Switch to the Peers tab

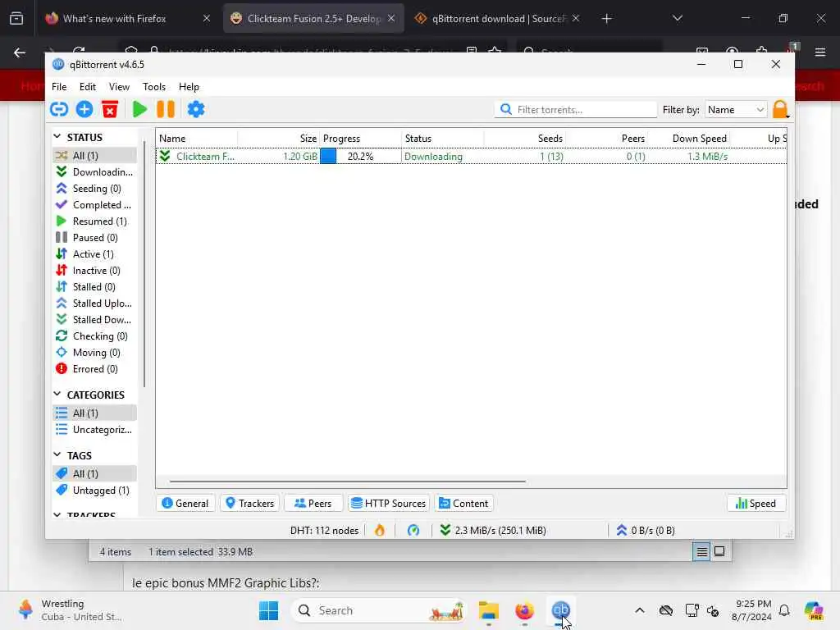[x=313, y=504]
